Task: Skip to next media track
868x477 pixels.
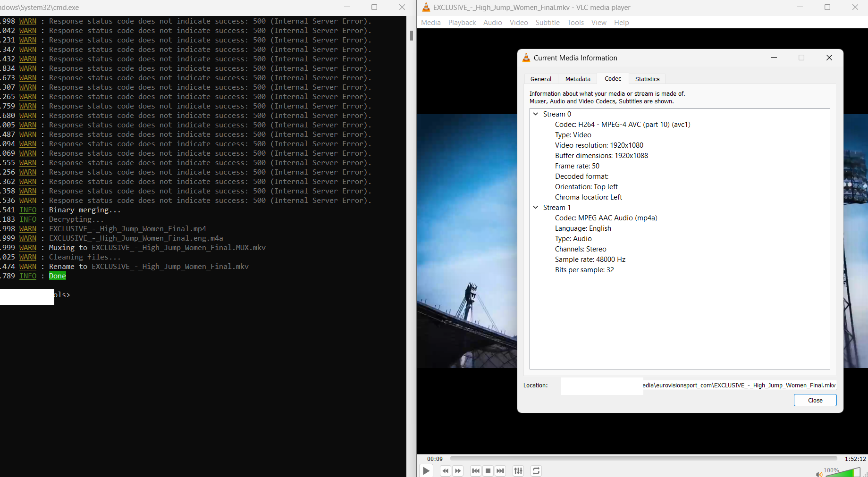Action: click(500, 471)
